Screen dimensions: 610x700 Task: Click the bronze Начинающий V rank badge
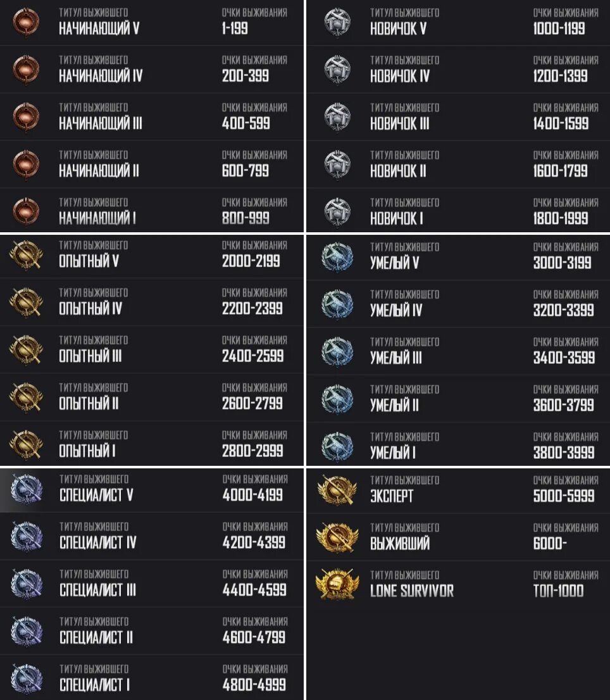click(26, 22)
